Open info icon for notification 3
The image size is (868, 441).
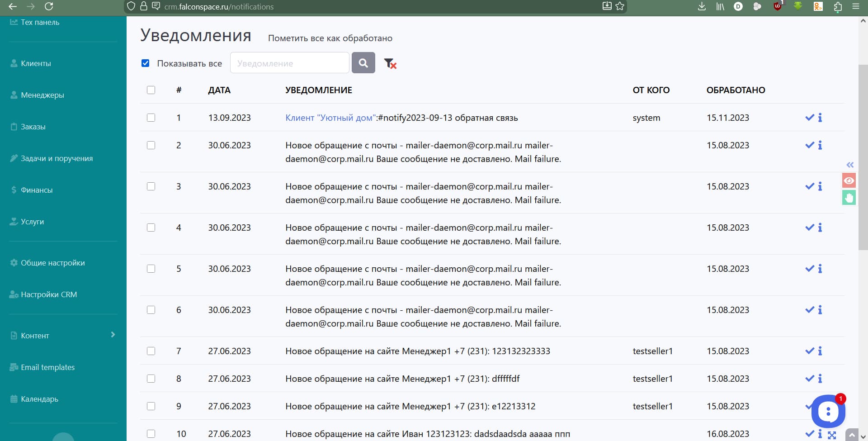pos(820,186)
